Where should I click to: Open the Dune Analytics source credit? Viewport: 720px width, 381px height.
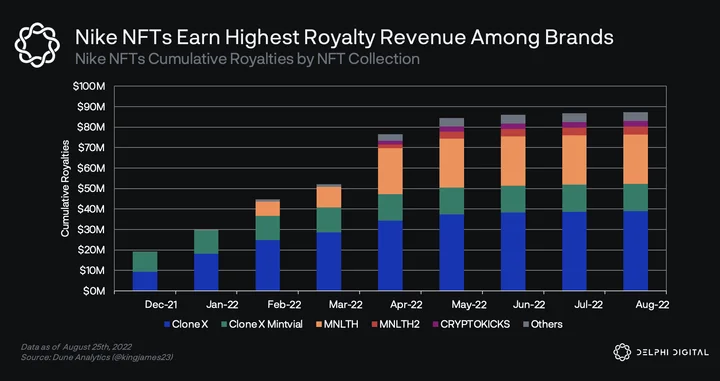(x=97, y=357)
